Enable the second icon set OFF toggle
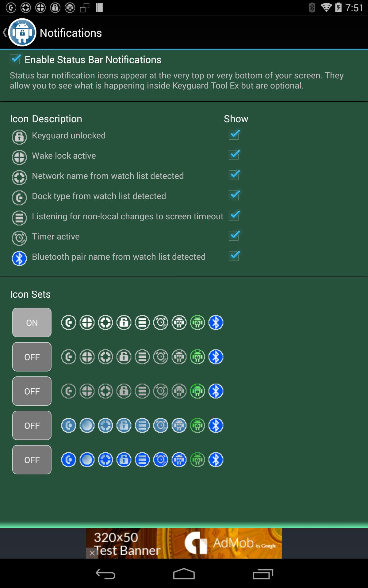This screenshot has width=368, height=588. click(x=32, y=357)
